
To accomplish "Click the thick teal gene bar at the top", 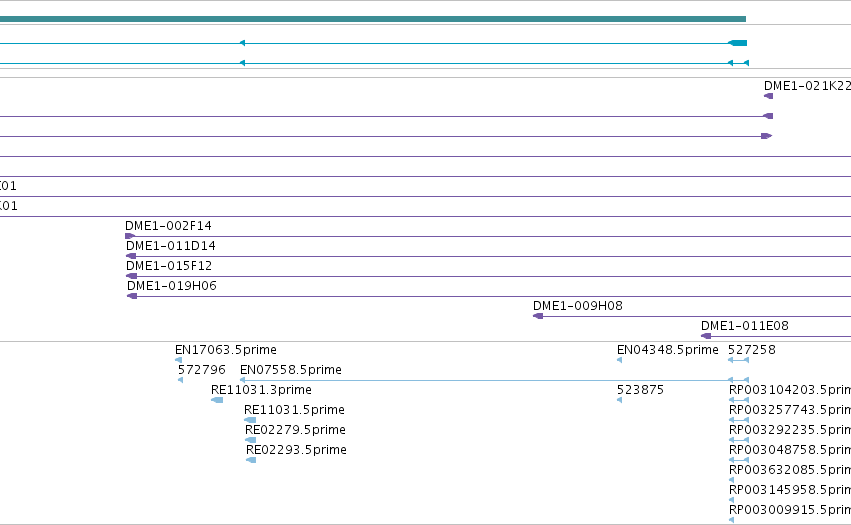I will 373,19.
